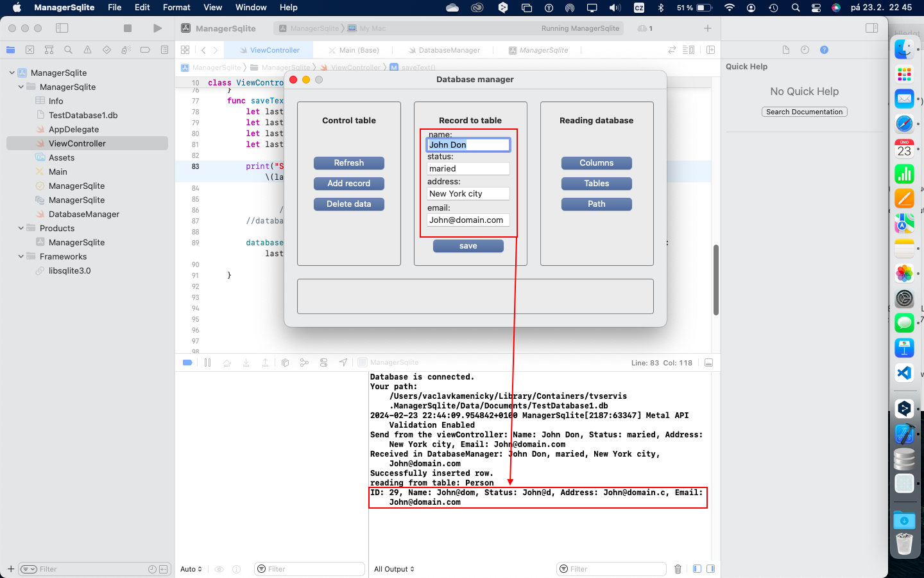Select libsqlite3.0 in Frameworks
Viewport: 924px width, 578px height.
(x=69, y=270)
